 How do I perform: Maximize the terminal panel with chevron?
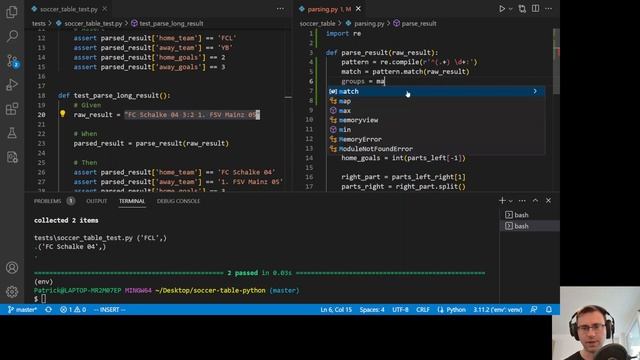click(535, 200)
